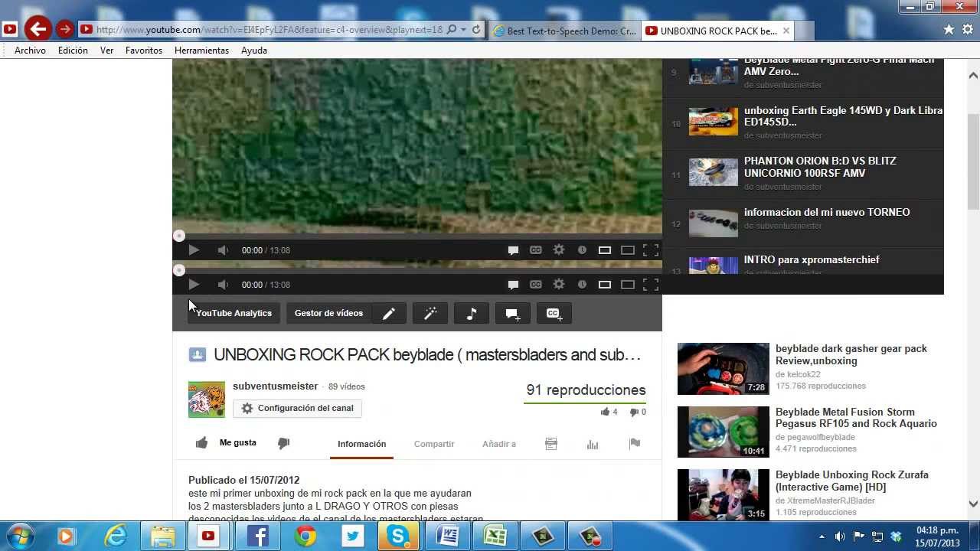Image resolution: width=980 pixels, height=551 pixels.
Task: Open the Añadir a dropdown
Action: point(499,444)
